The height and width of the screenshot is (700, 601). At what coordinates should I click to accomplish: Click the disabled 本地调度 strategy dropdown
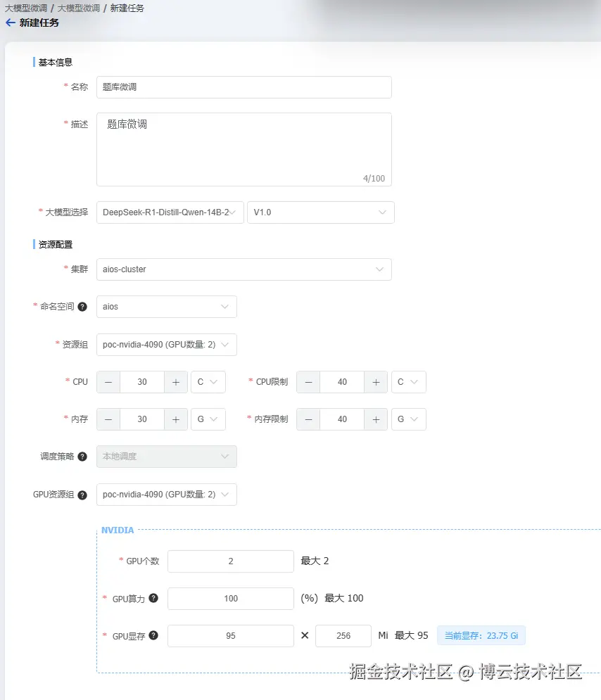pos(167,457)
